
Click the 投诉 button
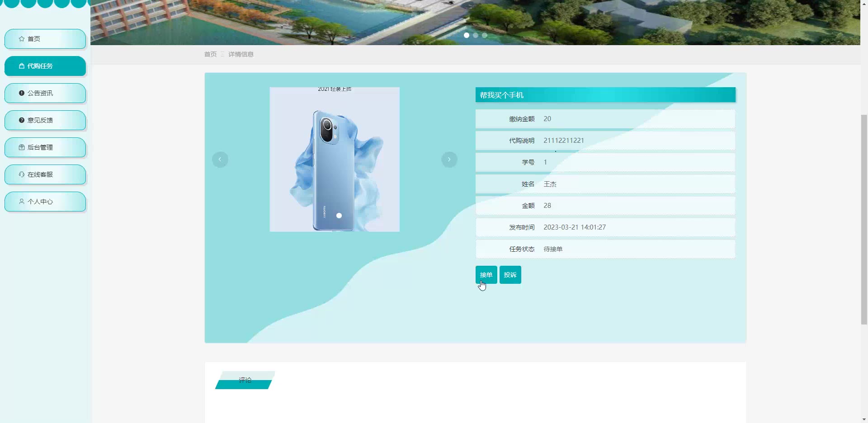coord(510,275)
